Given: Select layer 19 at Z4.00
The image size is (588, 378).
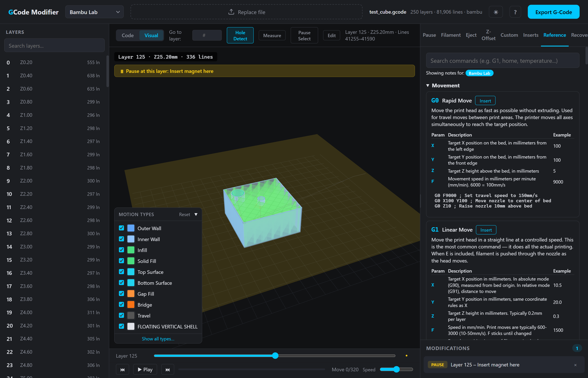Looking at the screenshot, I should pos(54,312).
